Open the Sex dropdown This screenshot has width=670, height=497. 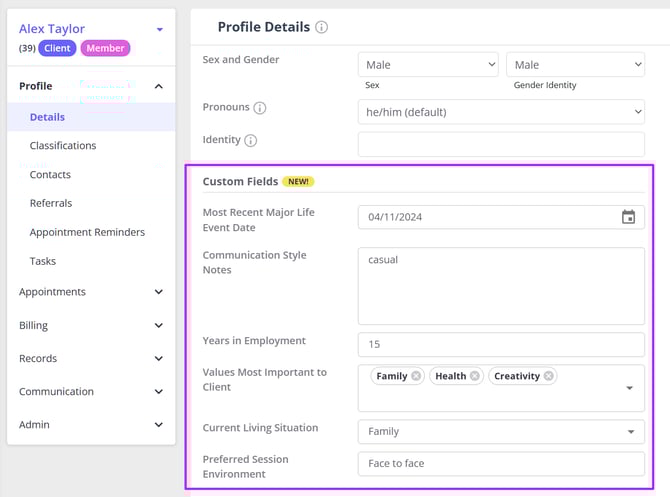[x=428, y=65]
